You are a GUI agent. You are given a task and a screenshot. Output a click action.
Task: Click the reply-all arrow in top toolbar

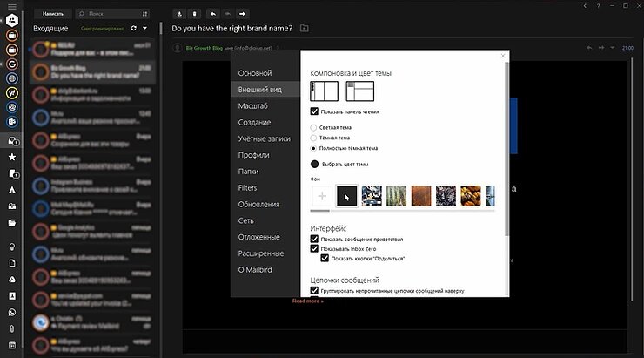click(x=227, y=14)
